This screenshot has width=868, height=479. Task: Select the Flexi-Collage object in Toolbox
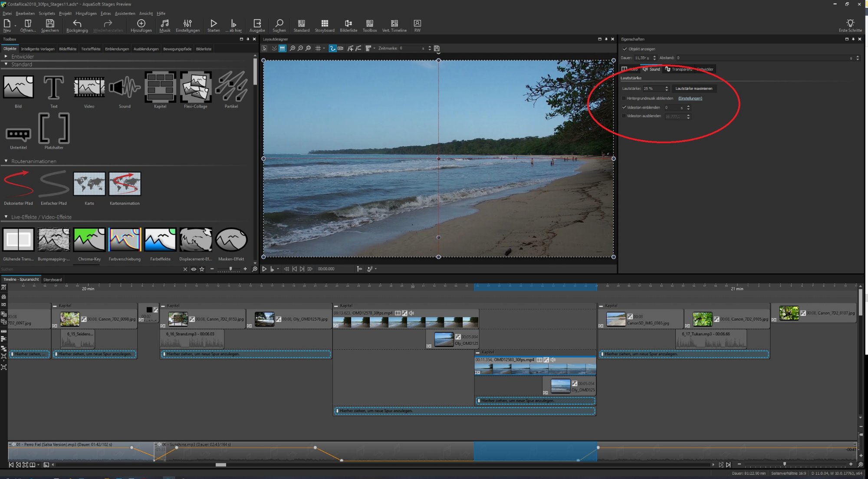[196, 87]
